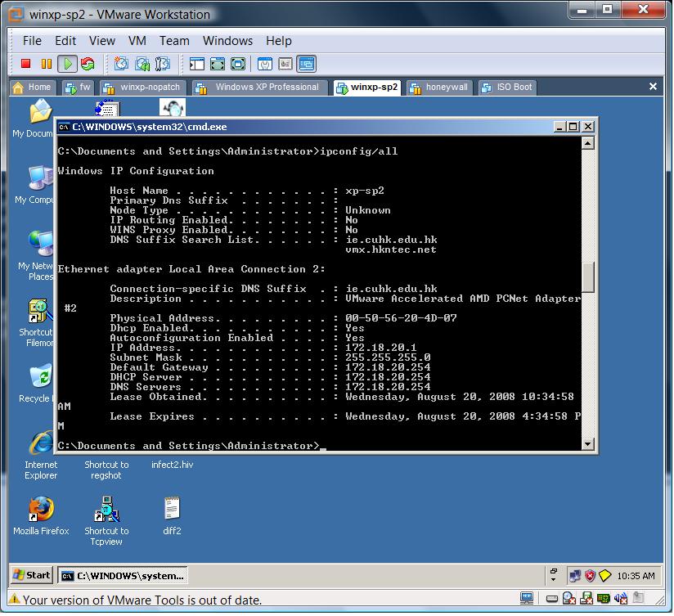This screenshot has height=616, width=674.
Task: Open the Edit menu
Action: [x=65, y=41]
